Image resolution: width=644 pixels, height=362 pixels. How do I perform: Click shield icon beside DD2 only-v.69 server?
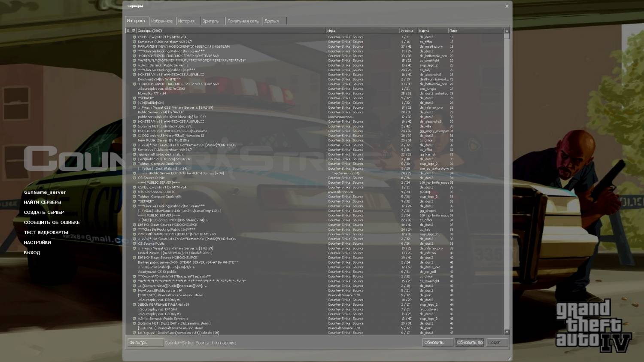click(134, 136)
